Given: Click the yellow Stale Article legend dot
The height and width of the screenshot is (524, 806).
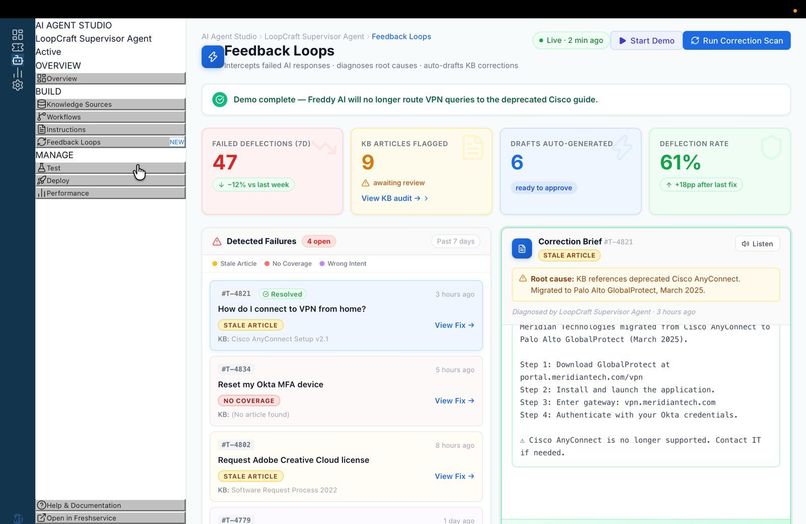Looking at the screenshot, I should [215, 263].
